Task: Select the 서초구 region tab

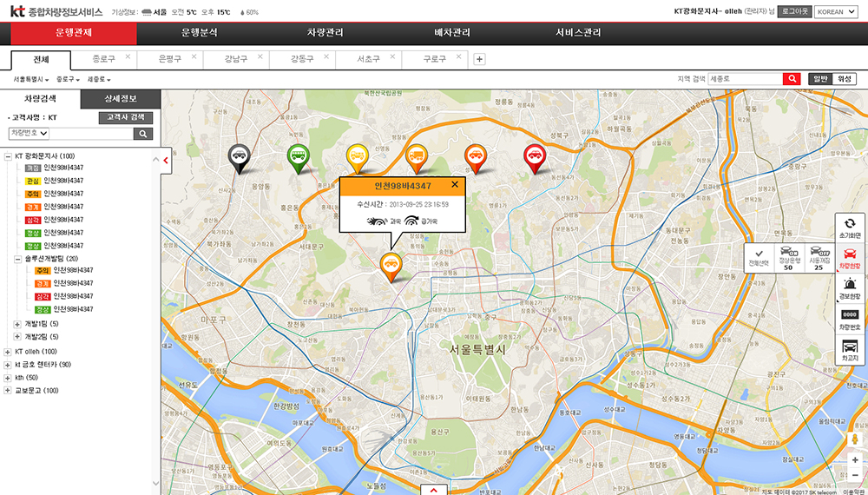Action: pyautogui.click(x=368, y=60)
